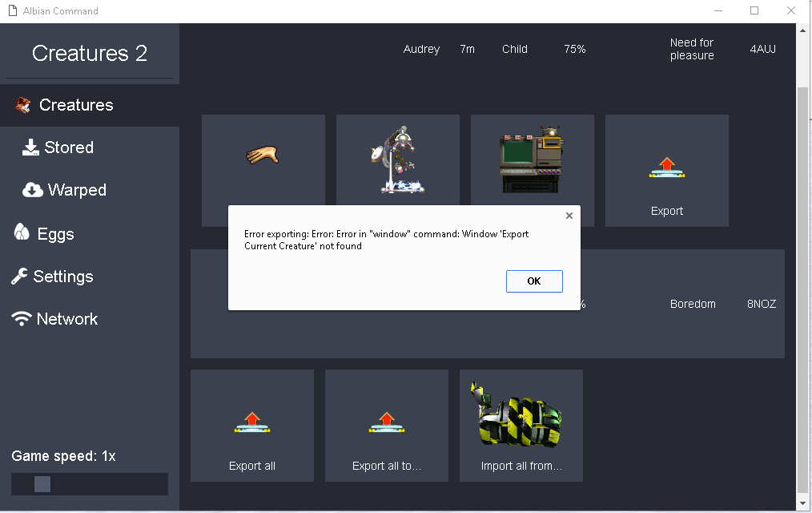Click the striped machine Import icon

point(517,414)
